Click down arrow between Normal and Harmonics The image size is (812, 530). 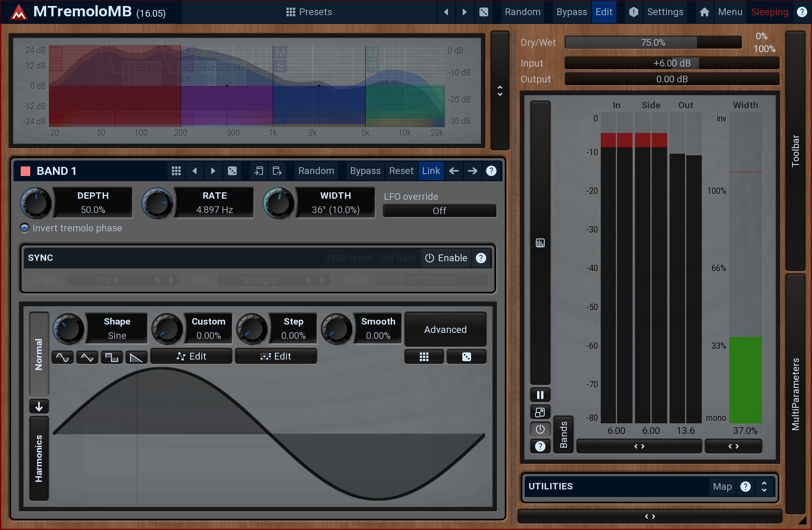click(x=39, y=406)
